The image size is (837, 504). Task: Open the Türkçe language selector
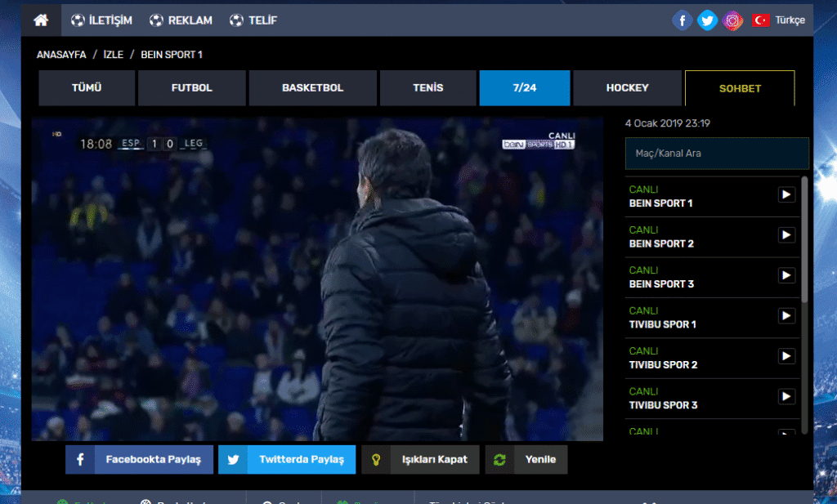coord(790,20)
